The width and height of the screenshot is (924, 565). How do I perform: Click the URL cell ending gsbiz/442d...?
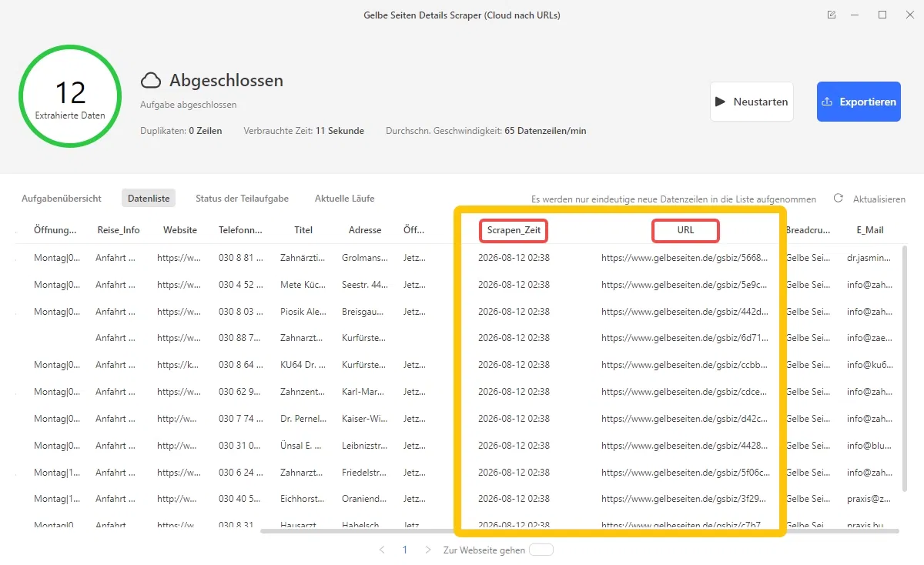(685, 312)
